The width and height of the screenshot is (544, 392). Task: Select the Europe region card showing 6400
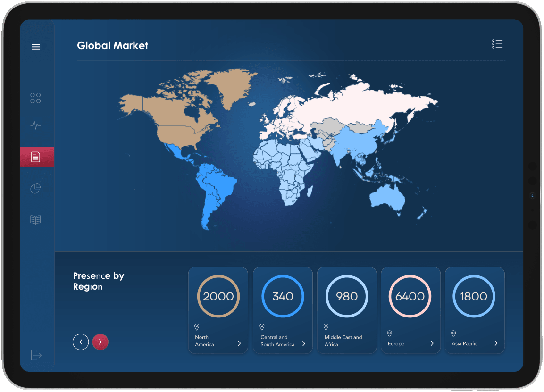tap(410, 310)
